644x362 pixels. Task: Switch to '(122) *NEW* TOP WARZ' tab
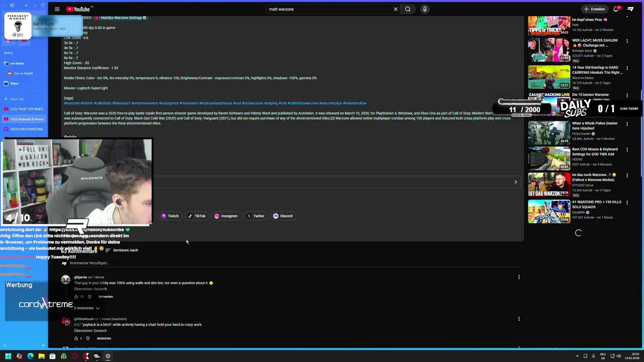point(24,109)
